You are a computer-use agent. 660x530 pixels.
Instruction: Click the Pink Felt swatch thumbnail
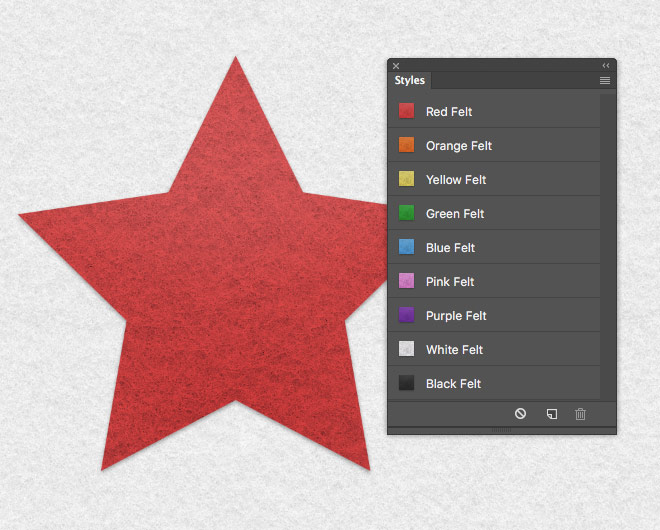click(406, 281)
